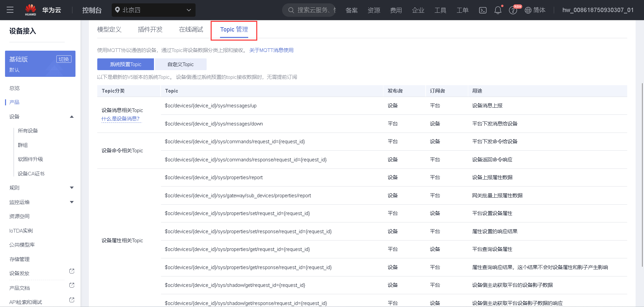This screenshot has height=307, width=644.
Task: Open the 北京四 region dropdown
Action: (x=154, y=10)
